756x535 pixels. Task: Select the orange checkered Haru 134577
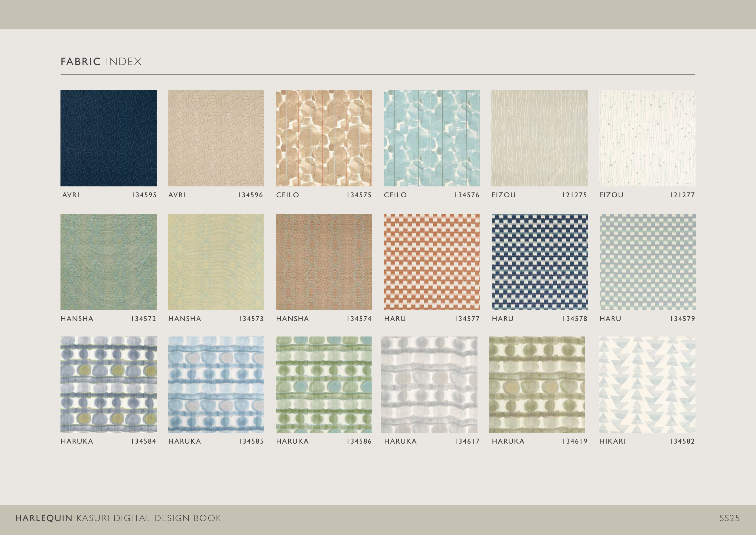pyautogui.click(x=432, y=262)
